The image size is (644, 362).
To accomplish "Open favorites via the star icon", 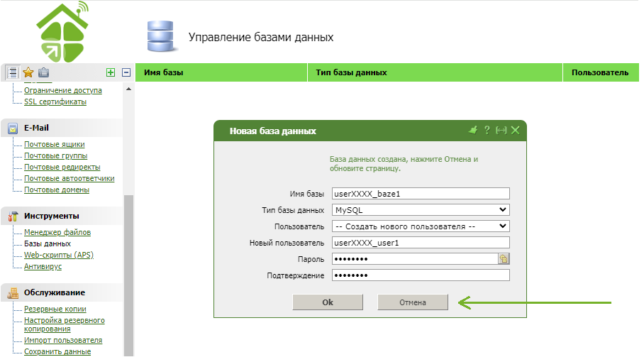I will [28, 72].
